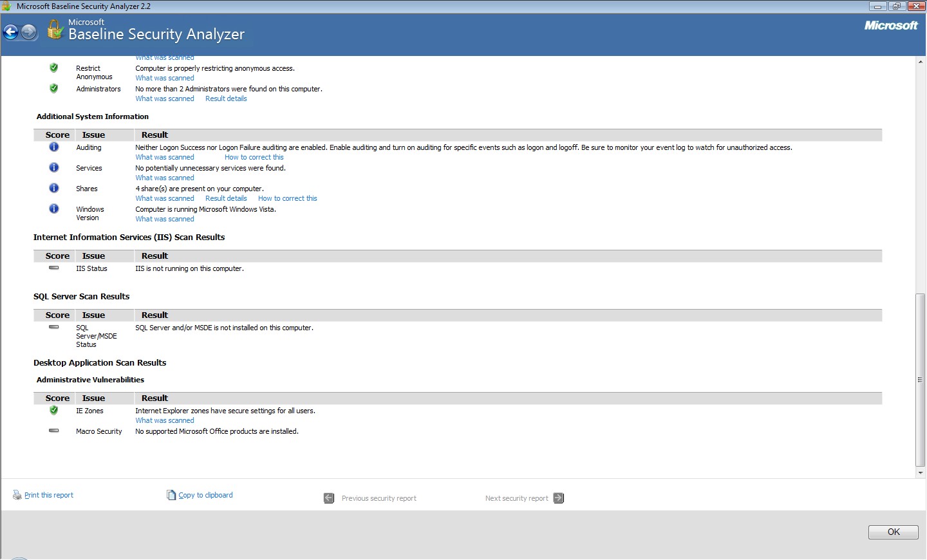Click grey dash score for Macro Security
This screenshot has width=927, height=560.
[x=54, y=431]
